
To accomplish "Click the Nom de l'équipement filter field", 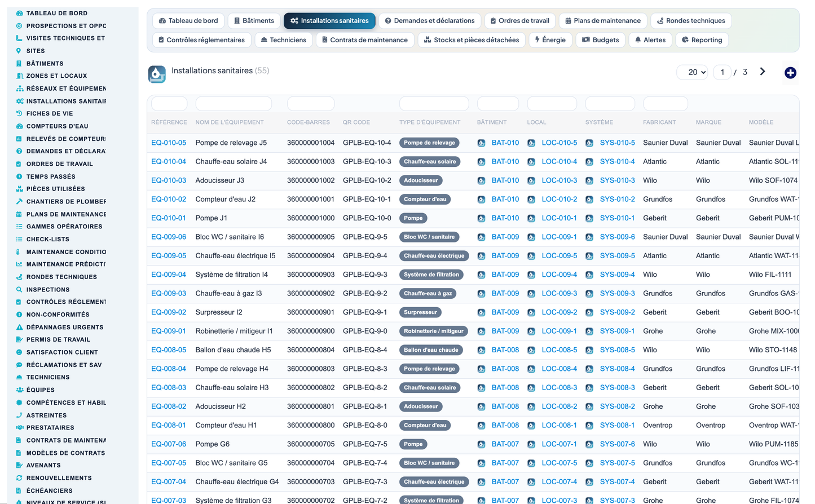I will tap(234, 104).
